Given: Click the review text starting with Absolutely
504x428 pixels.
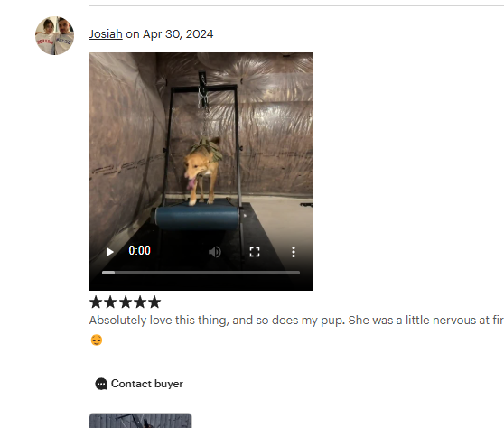Looking at the screenshot, I should [296, 321].
